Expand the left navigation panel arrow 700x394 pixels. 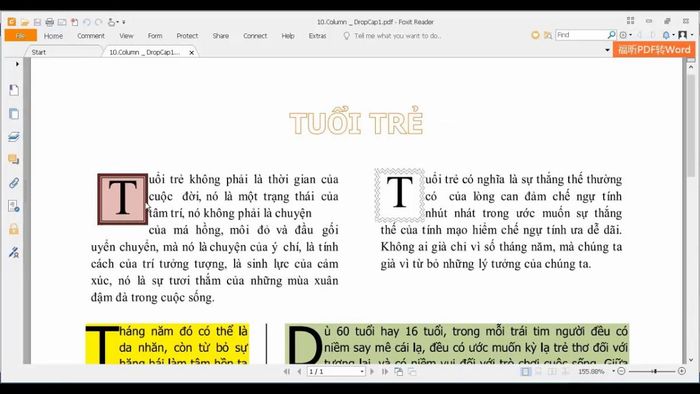(x=17, y=64)
